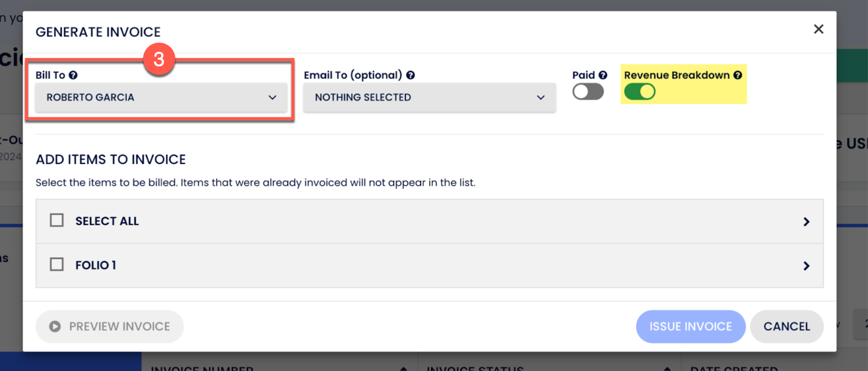Click the red step 3 marker badge

159,59
